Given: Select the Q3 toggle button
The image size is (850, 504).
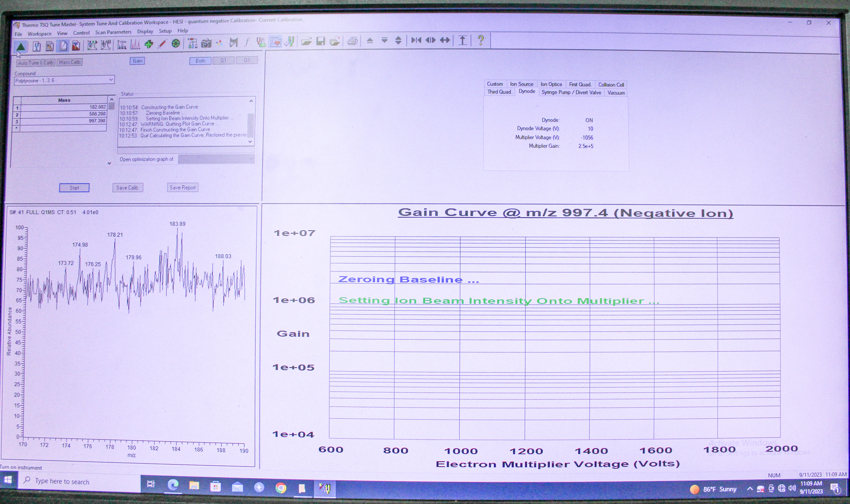Looking at the screenshot, I should point(246,60).
